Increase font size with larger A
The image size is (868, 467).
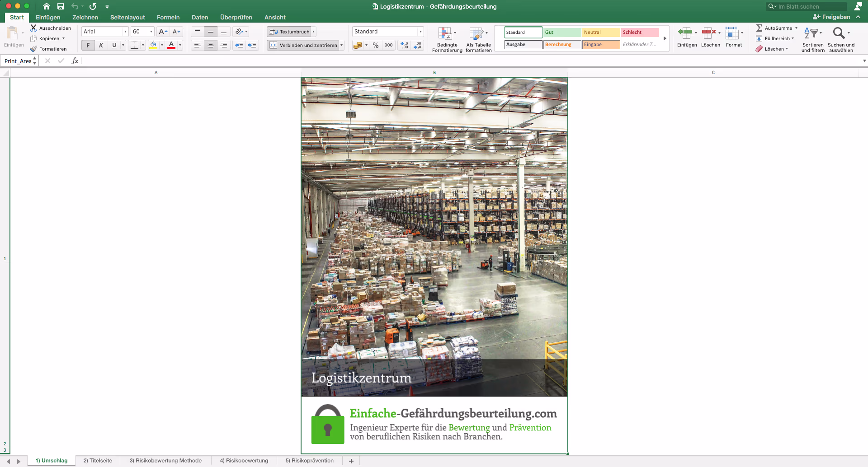click(164, 32)
